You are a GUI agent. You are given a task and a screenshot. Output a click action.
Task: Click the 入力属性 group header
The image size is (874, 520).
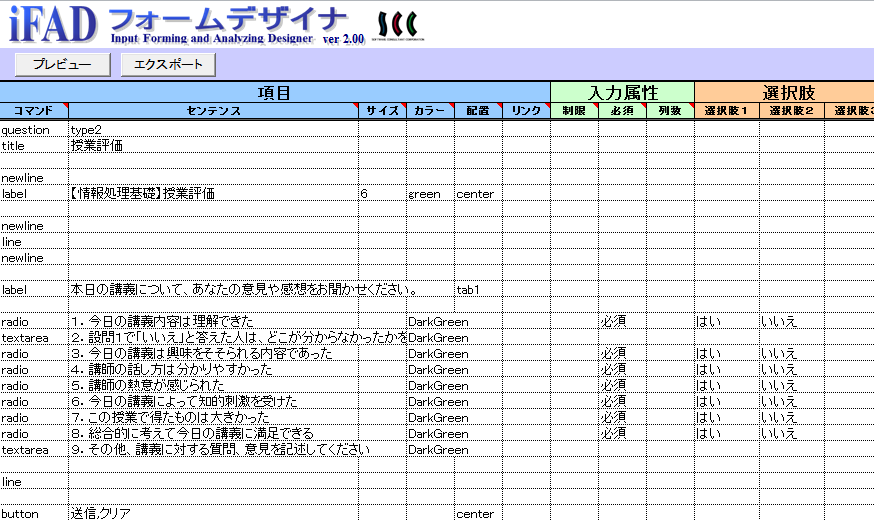(x=623, y=93)
